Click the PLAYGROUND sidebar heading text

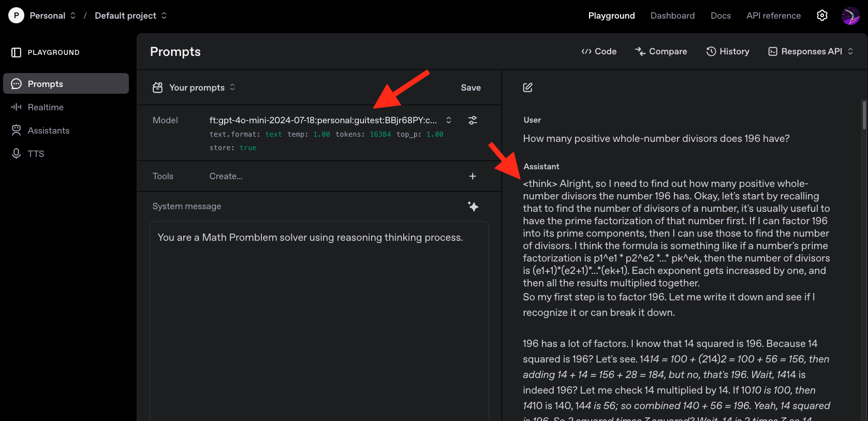[53, 52]
